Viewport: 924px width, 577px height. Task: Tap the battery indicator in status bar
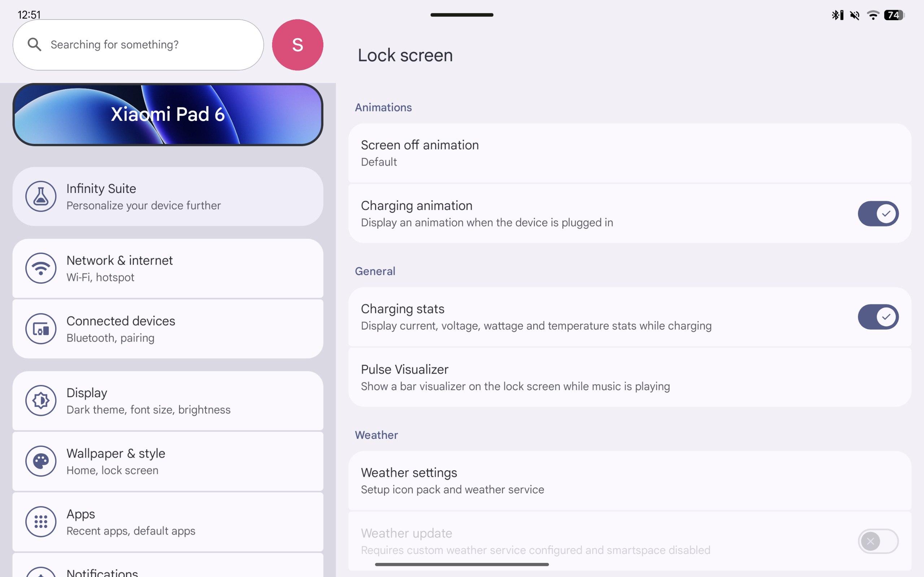(x=893, y=15)
